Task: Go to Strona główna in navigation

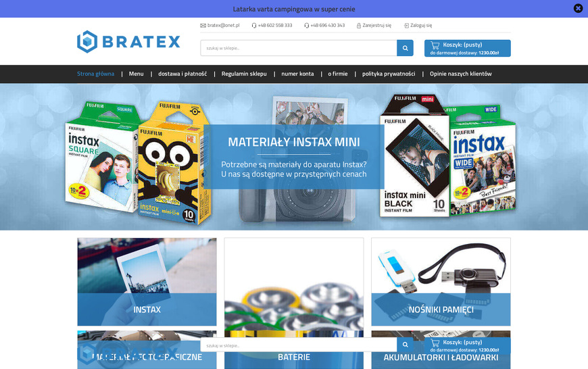Action: tap(95, 74)
